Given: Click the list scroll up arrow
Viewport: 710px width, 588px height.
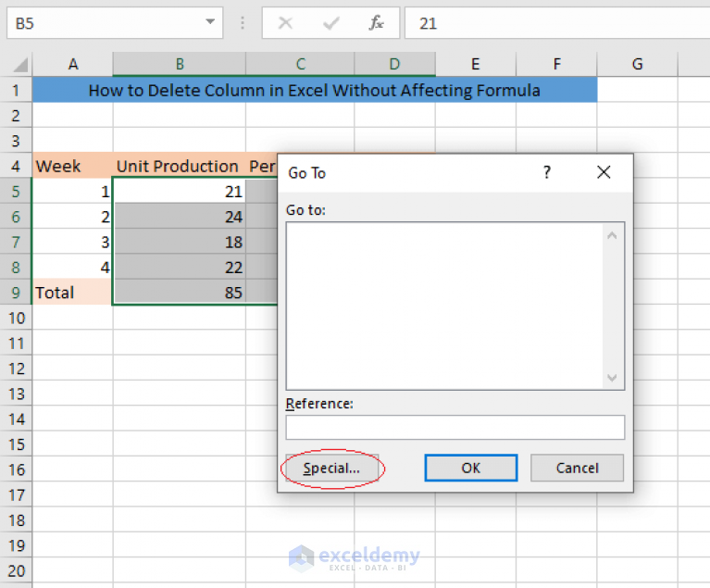Looking at the screenshot, I should click(612, 235).
